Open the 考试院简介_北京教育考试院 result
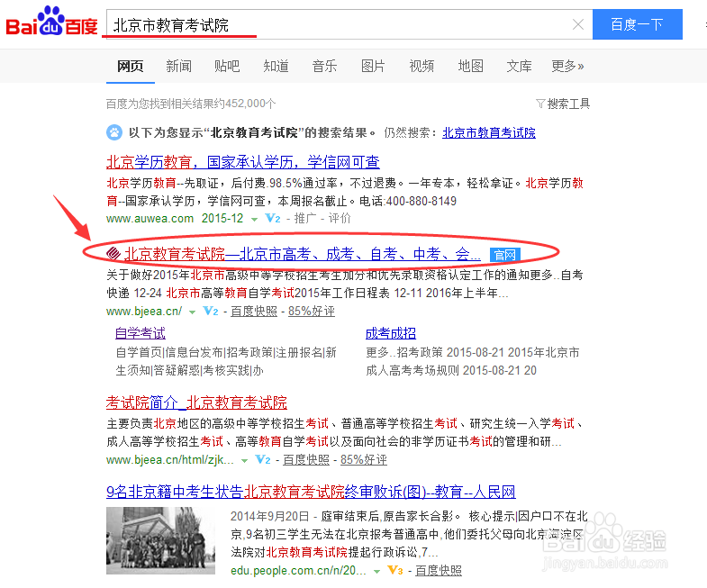Viewport: 707px width, 588px height. [x=196, y=403]
